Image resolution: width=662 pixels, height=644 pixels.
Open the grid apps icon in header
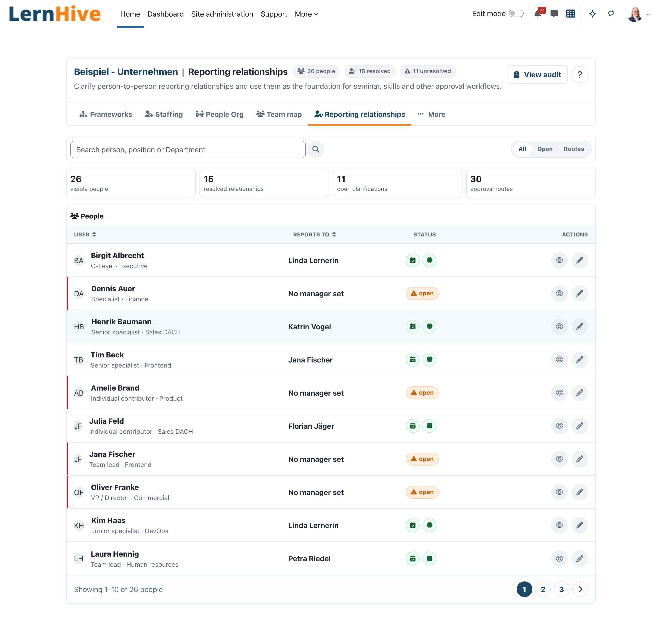pyautogui.click(x=570, y=14)
